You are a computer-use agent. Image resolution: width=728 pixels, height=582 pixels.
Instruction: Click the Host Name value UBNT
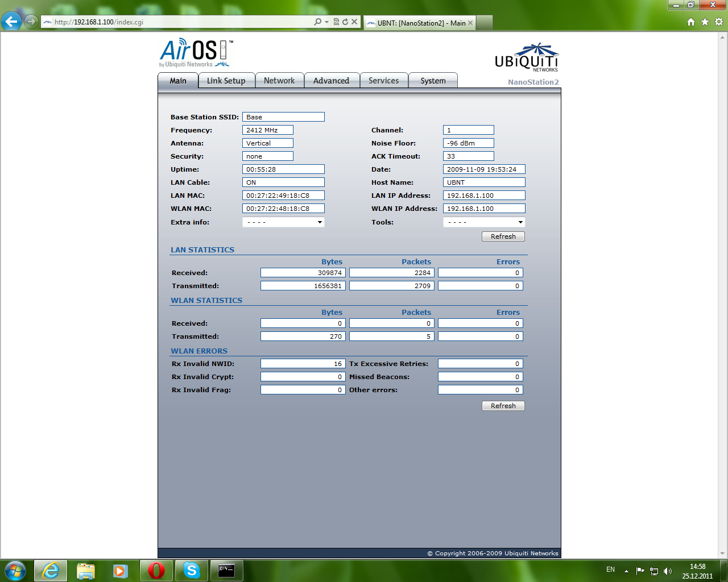484,182
